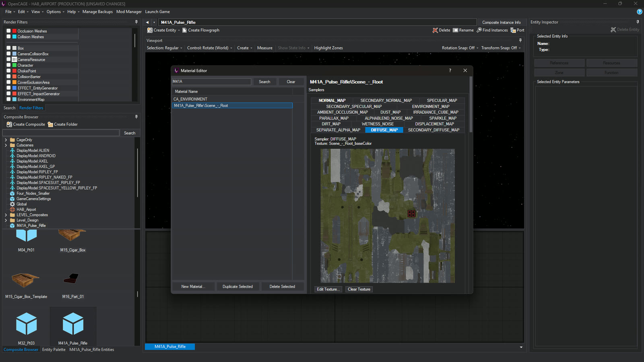
Task: Click the Clear Texture button
Action: point(359,289)
